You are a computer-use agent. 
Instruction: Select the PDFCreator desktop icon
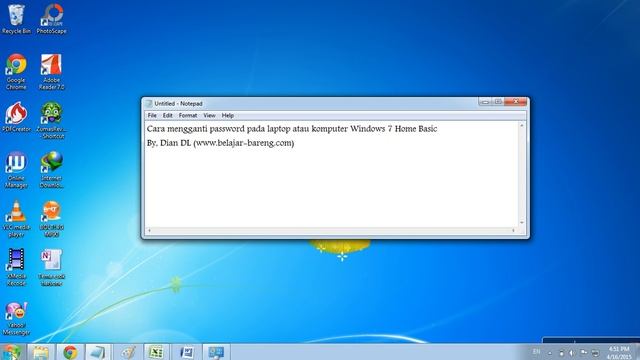coord(16,117)
